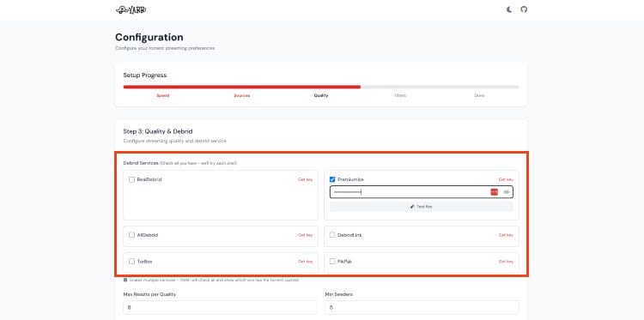Go to the Sources setup step

pyautogui.click(x=242, y=95)
